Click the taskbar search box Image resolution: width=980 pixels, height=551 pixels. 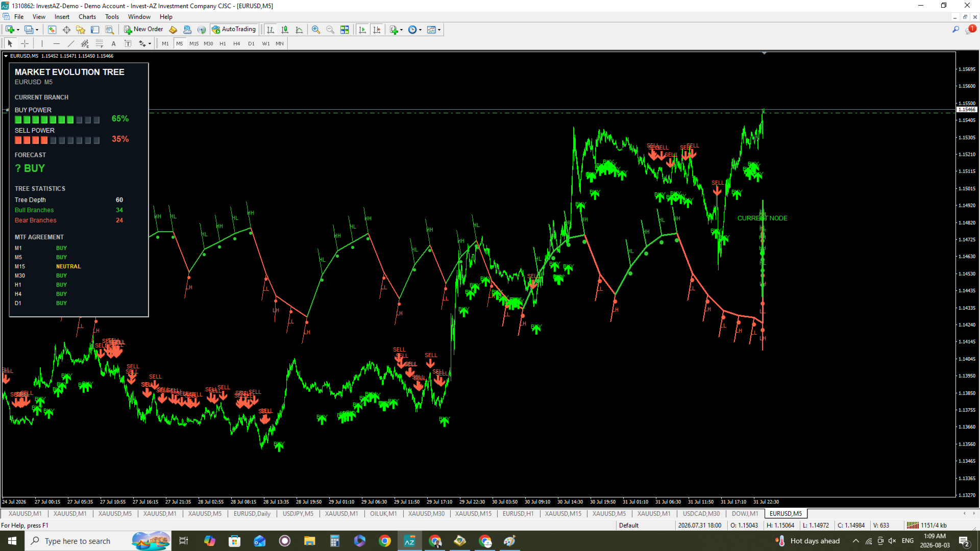click(x=97, y=541)
